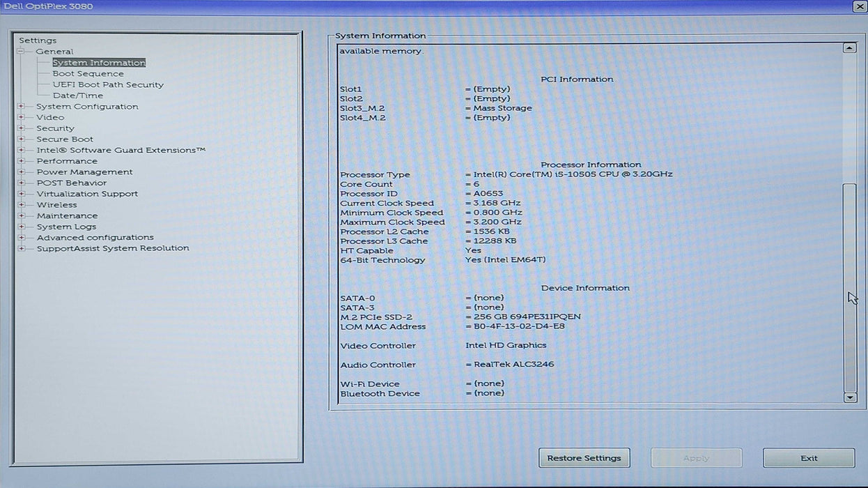Close the BIOS setup window
Viewport: 868px width, 488px height.
coord(859,6)
